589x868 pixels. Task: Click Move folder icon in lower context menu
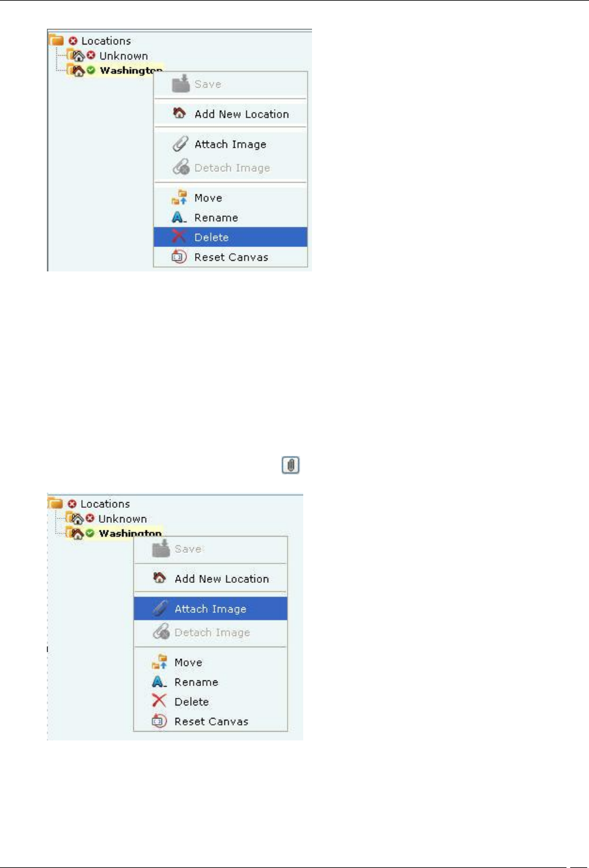pyautogui.click(x=160, y=662)
